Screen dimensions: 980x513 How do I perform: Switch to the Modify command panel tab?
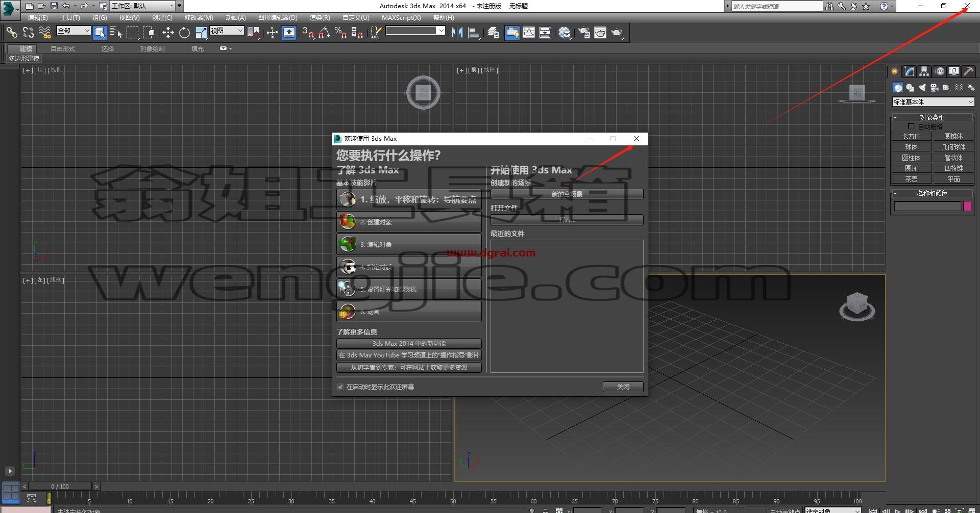click(910, 71)
